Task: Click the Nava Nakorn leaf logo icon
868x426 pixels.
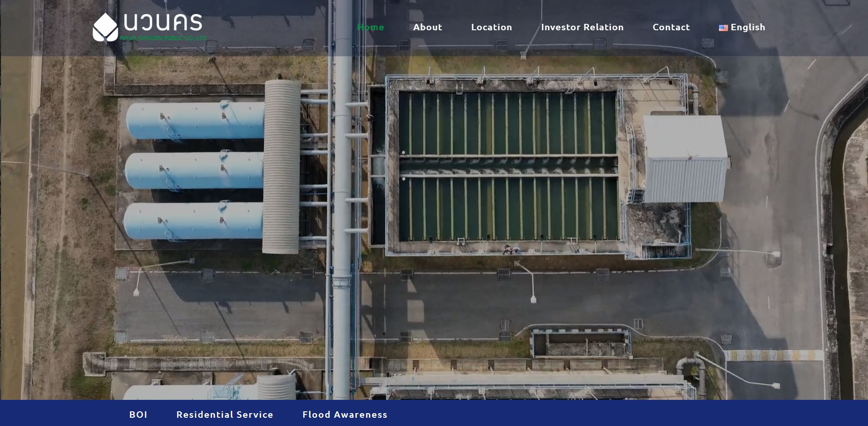Action: (105, 28)
